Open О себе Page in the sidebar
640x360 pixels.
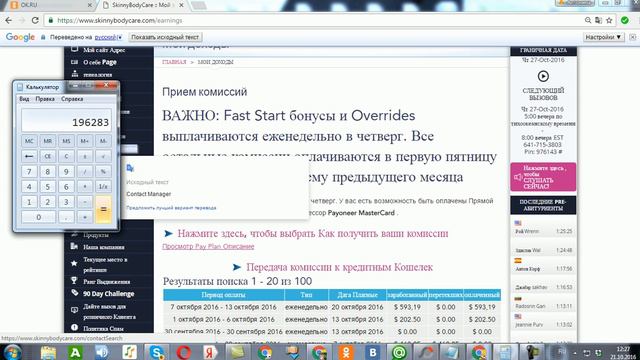pyautogui.click(x=100, y=62)
